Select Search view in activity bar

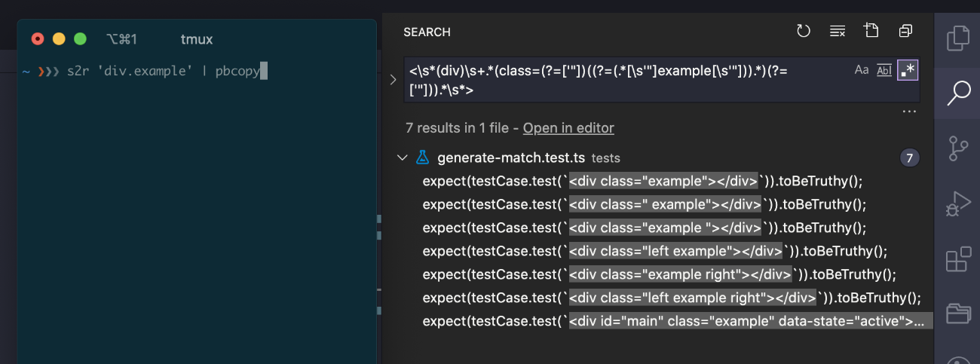click(957, 93)
